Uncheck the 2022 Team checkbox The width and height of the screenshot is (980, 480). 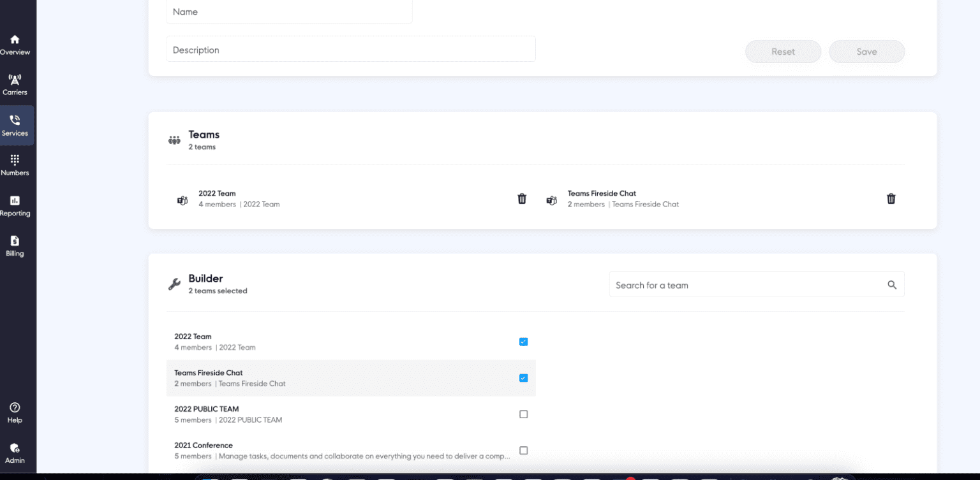(523, 342)
